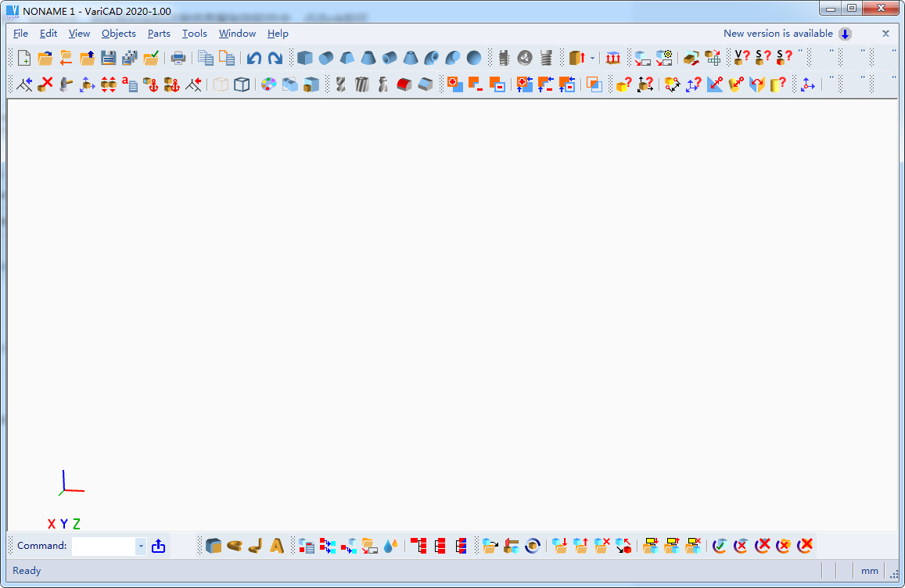
Task: Switch to the faded shaded cube display
Action: [x=221, y=84]
